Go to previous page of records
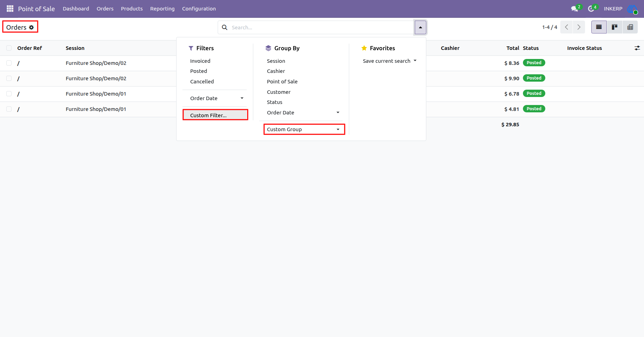 567,27
